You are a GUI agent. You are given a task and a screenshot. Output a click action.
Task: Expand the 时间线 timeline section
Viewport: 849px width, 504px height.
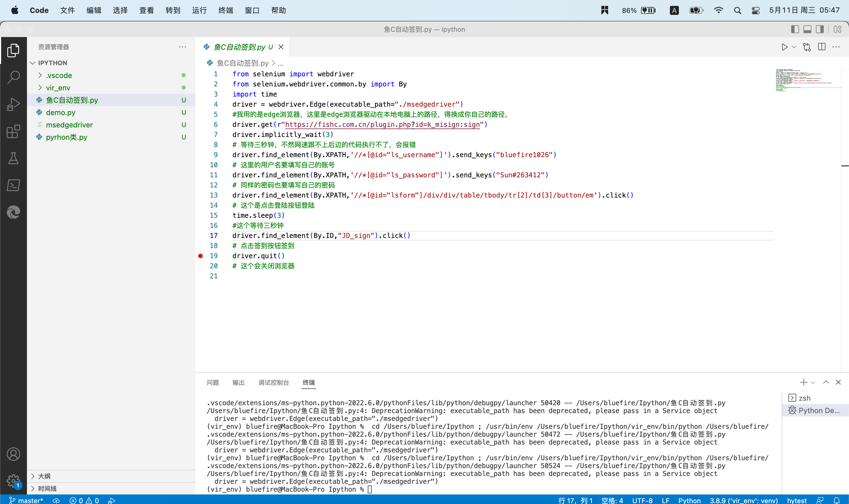click(111, 488)
